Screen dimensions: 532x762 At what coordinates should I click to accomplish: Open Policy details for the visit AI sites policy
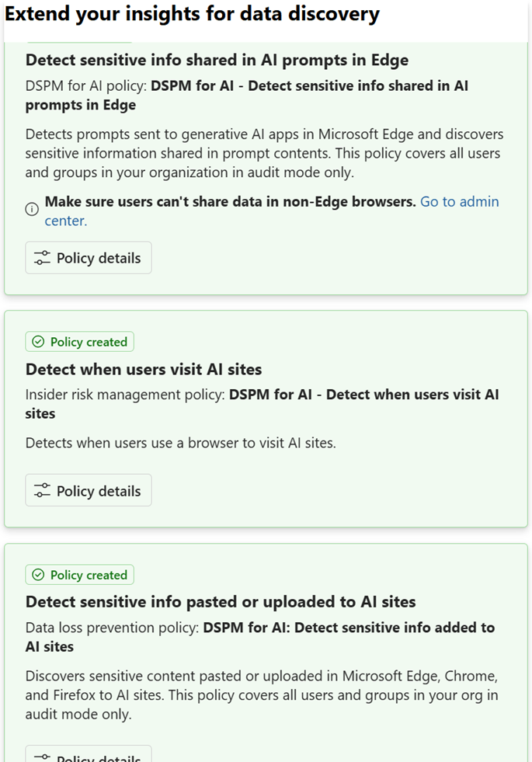coord(89,491)
